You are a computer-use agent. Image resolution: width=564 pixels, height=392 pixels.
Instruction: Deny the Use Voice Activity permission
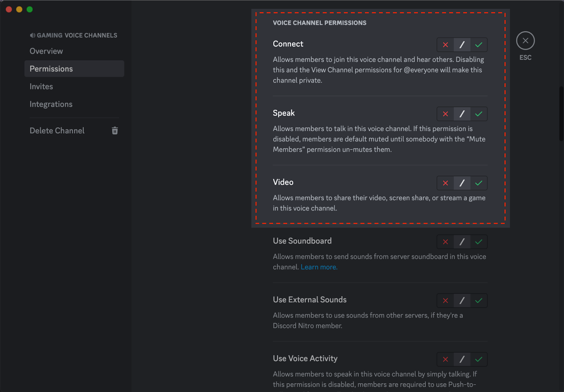[x=445, y=359]
